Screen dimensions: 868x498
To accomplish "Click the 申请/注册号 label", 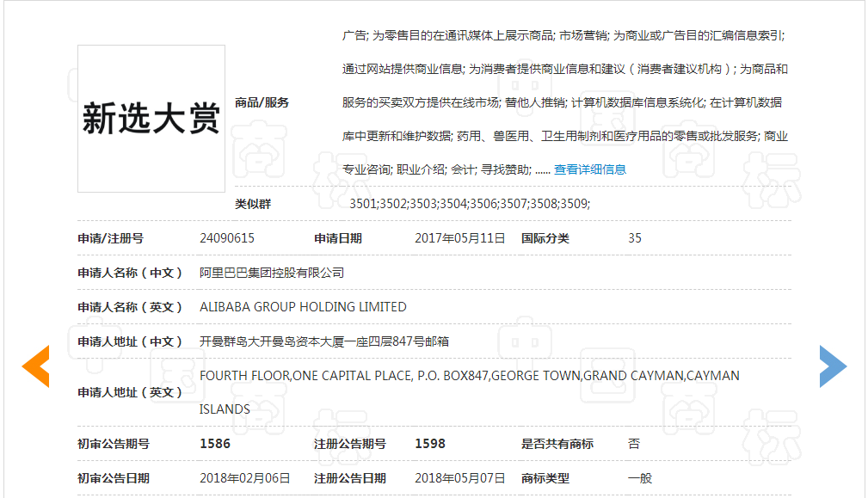I will 111,238.
